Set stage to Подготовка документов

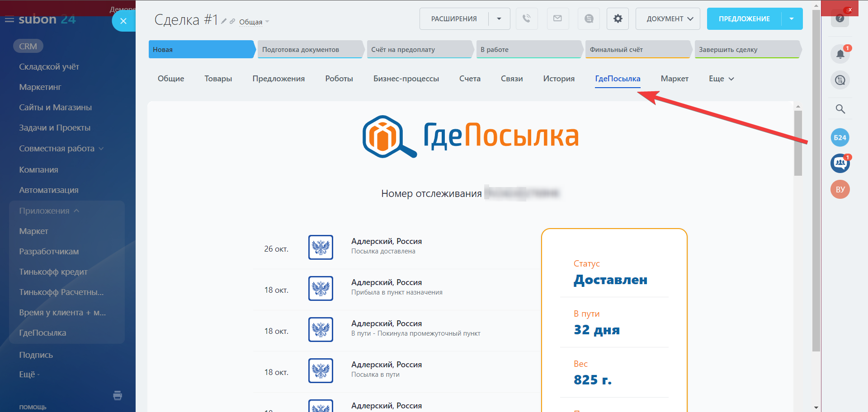tap(311, 50)
